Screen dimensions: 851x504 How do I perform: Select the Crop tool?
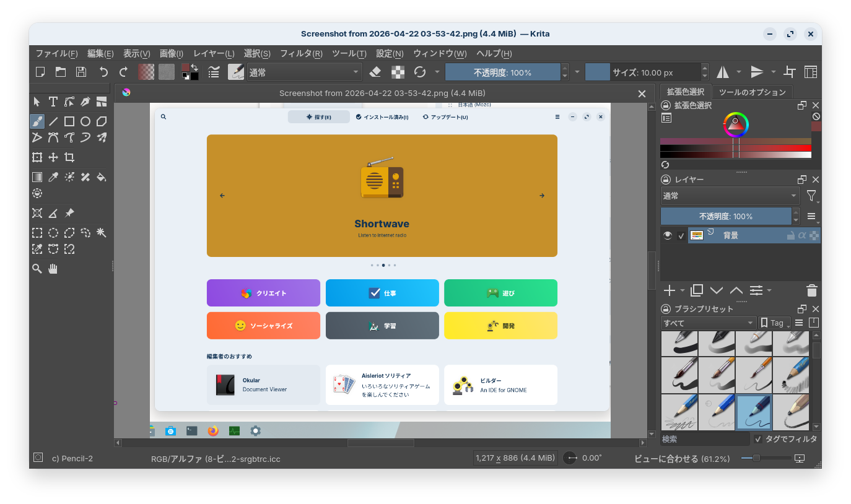tap(69, 157)
